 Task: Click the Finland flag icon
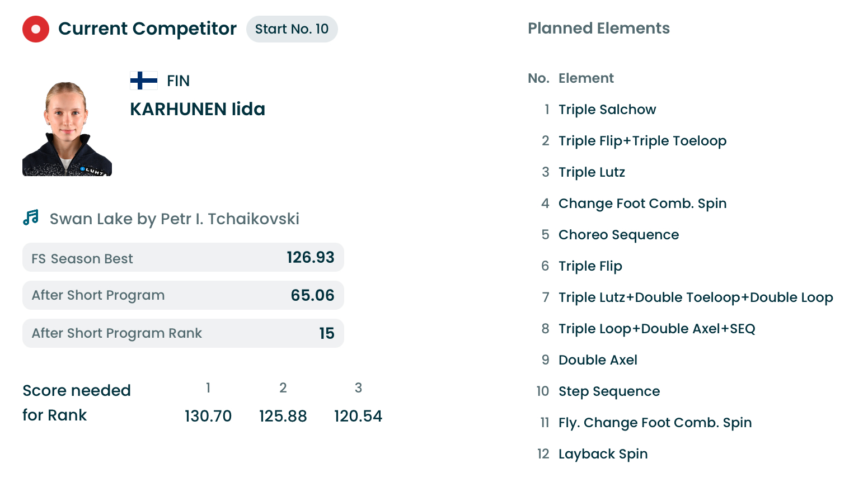(143, 81)
